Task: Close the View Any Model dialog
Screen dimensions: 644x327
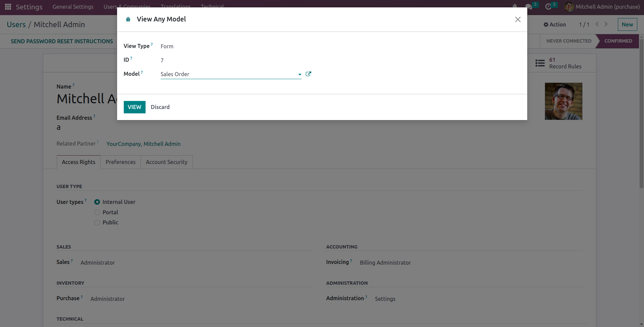Action: 518,19
